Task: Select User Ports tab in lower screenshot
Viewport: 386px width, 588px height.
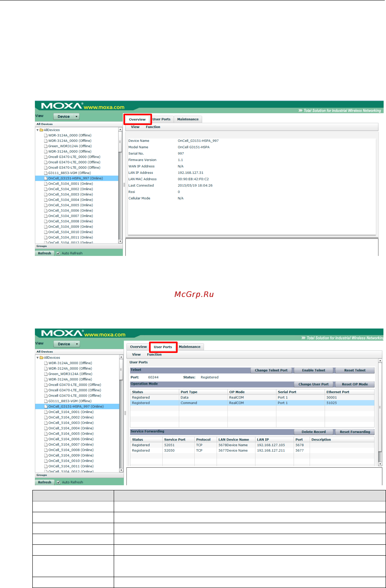Action: (163, 347)
